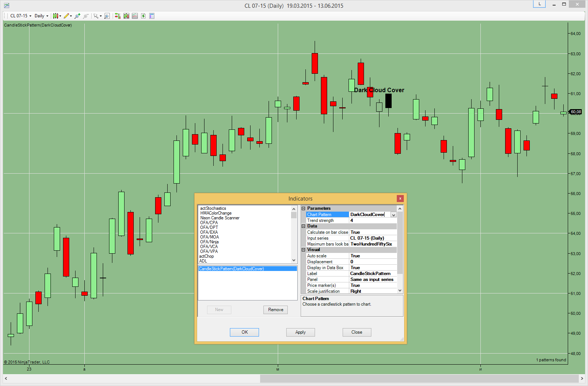Open the CL 07-15 instrument selector
This screenshot has width=588, height=386.
click(21, 16)
